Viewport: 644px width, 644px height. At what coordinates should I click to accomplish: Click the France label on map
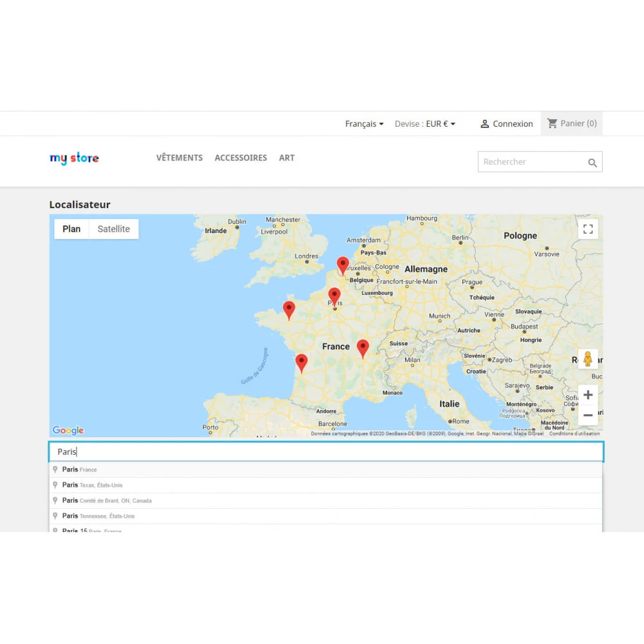336,346
